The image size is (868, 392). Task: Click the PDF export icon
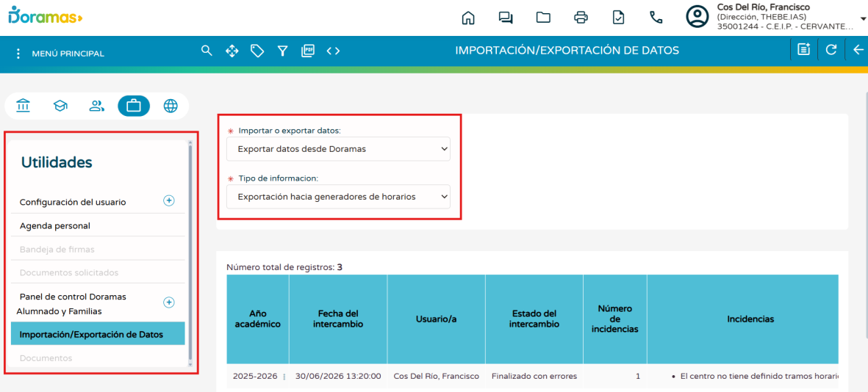pyautogui.click(x=308, y=51)
